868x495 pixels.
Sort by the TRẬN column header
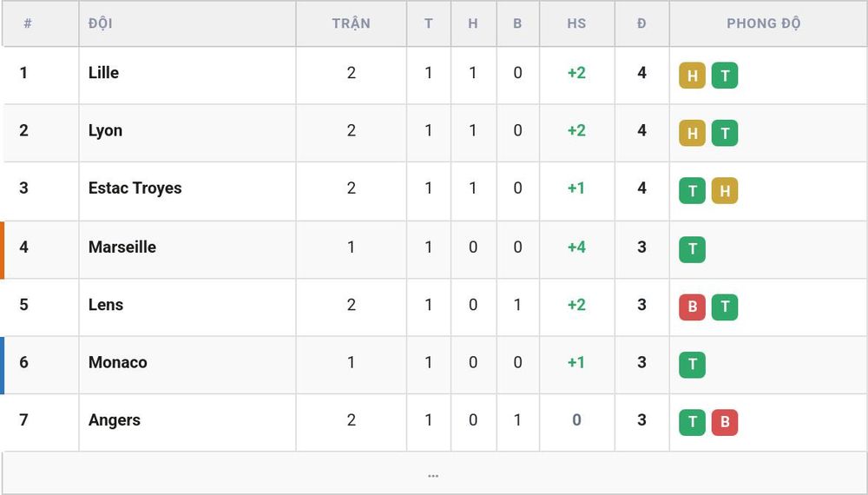click(351, 23)
